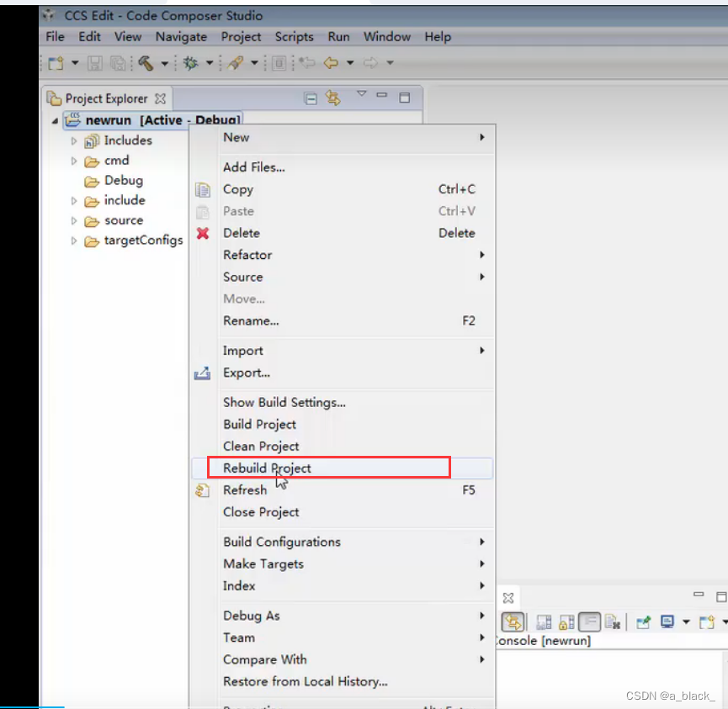Open the Debug dropdown arrow
Screen dimensions: 728x709
[210, 62]
